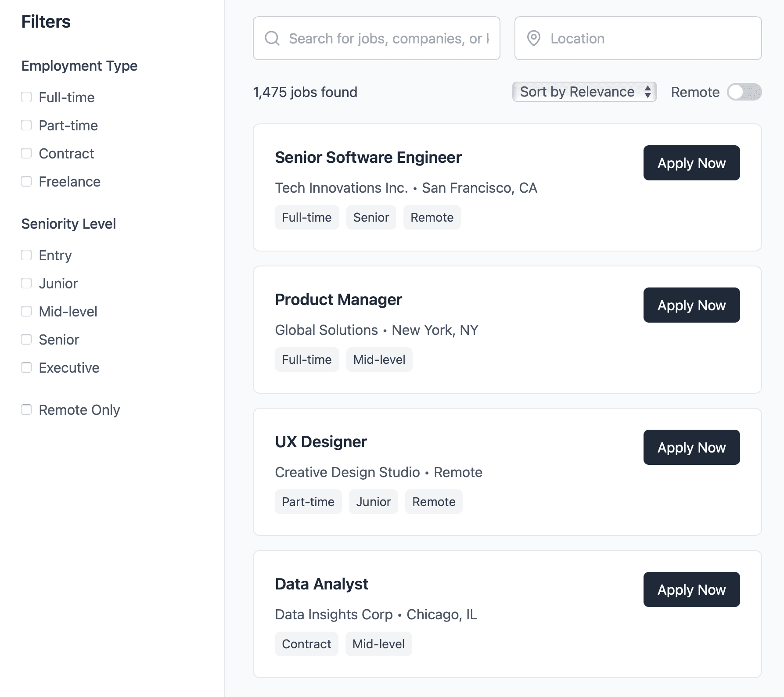Apply Now for the Data Analyst position
The width and height of the screenshot is (784, 697).
[x=691, y=589]
